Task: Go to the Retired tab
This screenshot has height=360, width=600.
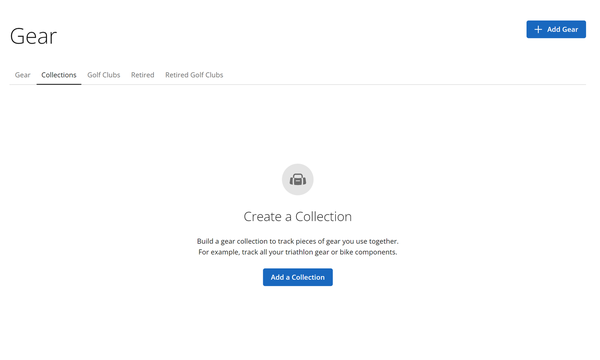Action: [143, 75]
